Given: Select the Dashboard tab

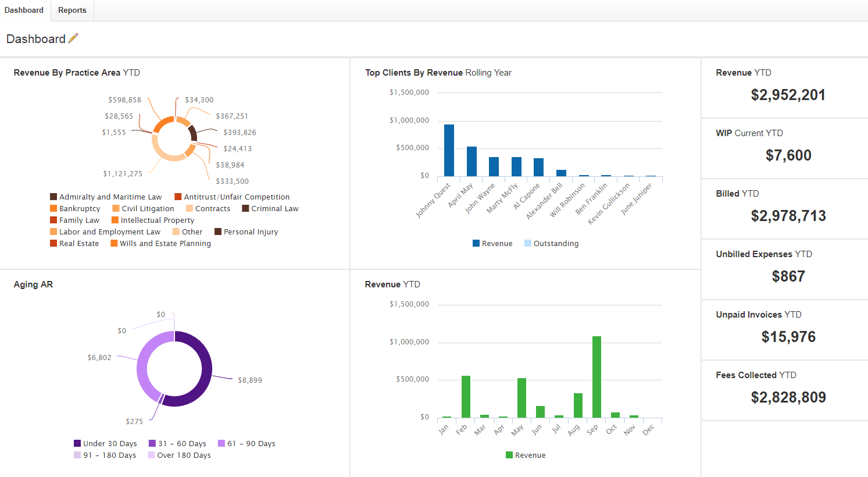Looking at the screenshot, I should click(x=24, y=10).
